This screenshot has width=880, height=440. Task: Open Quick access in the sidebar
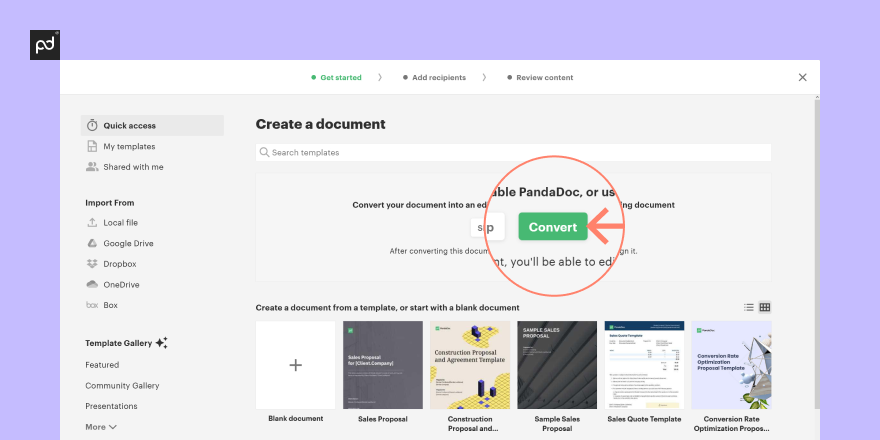[x=152, y=126]
